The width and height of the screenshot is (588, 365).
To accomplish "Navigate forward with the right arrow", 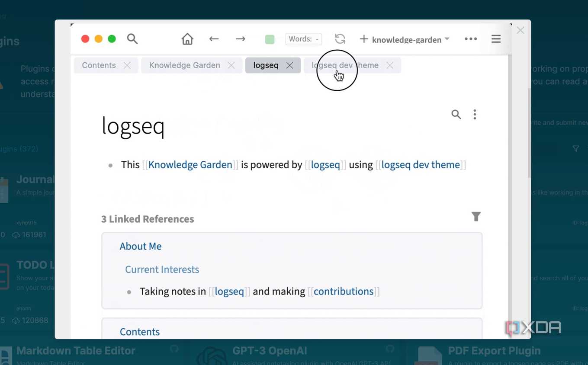I will tap(241, 39).
